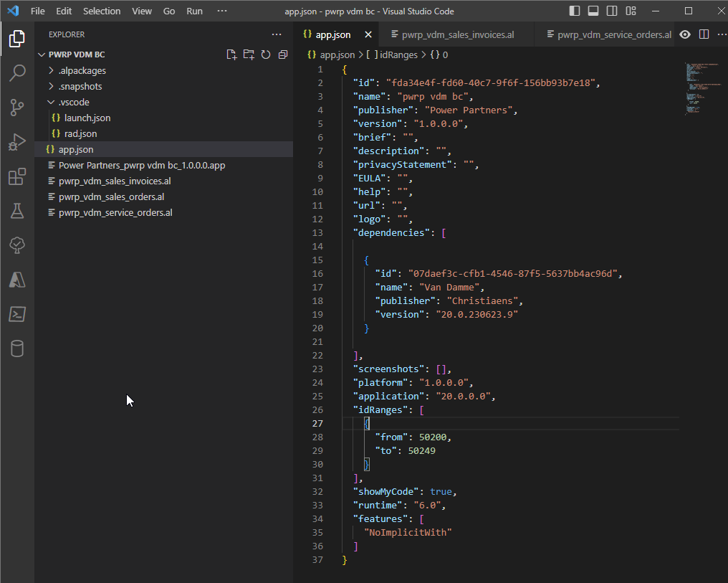Click the minimap code overview
This screenshot has height=583, width=728.
[x=704, y=88]
